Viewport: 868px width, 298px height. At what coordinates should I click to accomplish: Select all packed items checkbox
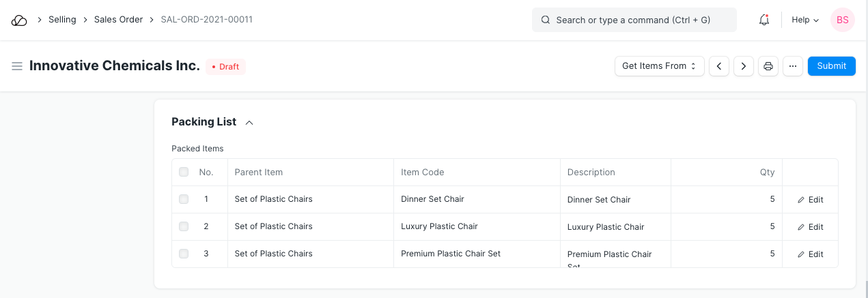(184, 173)
